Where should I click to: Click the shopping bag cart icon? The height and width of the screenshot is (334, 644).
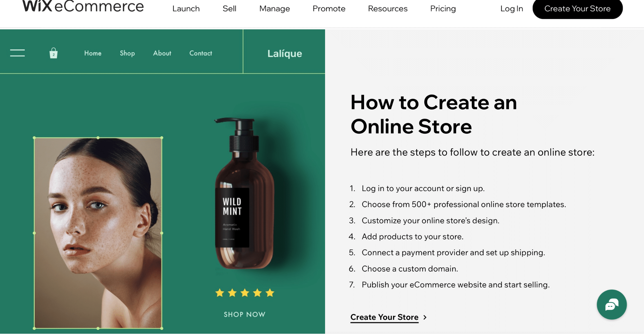[53, 53]
